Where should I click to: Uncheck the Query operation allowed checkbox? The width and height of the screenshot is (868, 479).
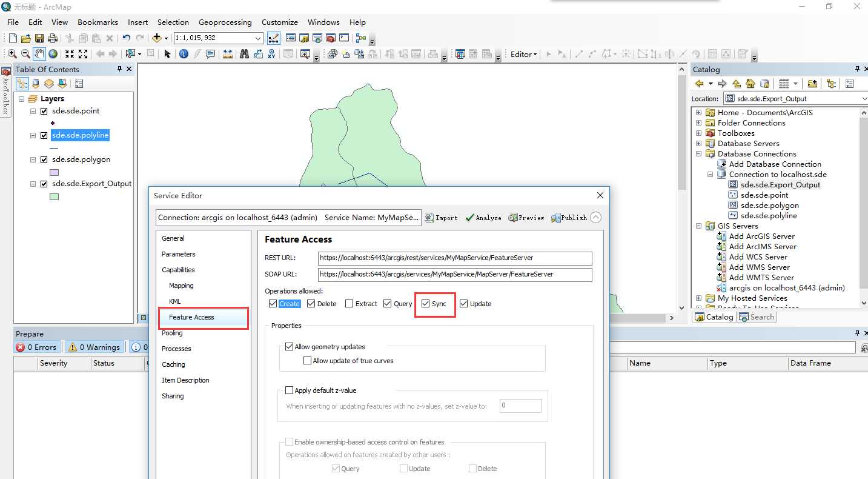[388, 304]
